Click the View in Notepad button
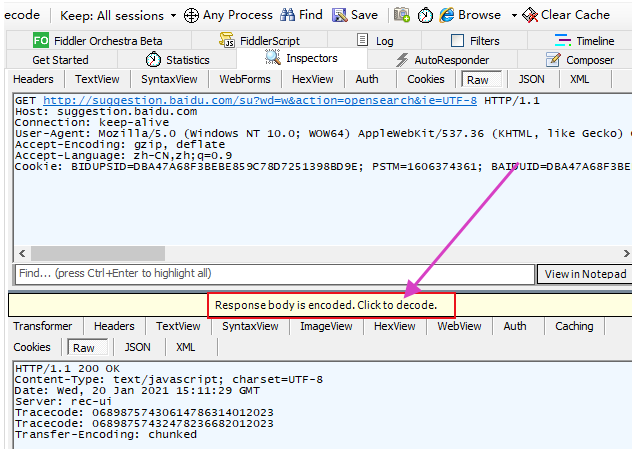 coord(585,274)
